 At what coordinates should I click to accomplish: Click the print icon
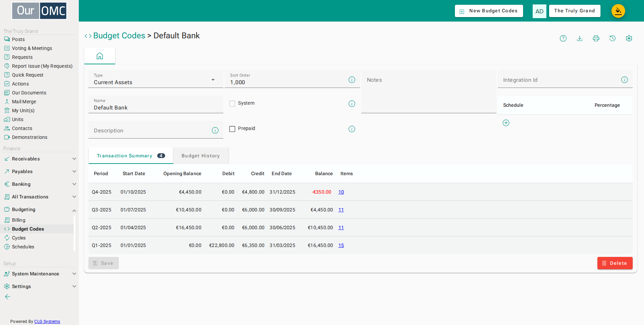(x=596, y=38)
